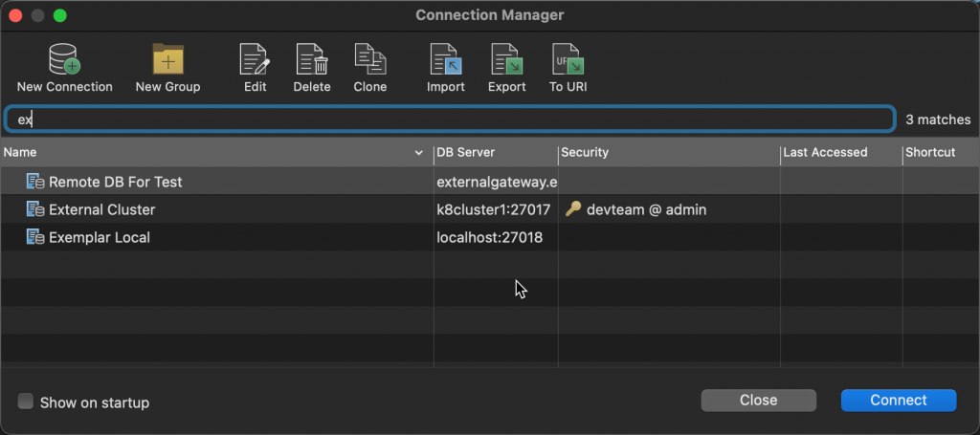Click the key icon beside devteam @ admin

(x=572, y=209)
